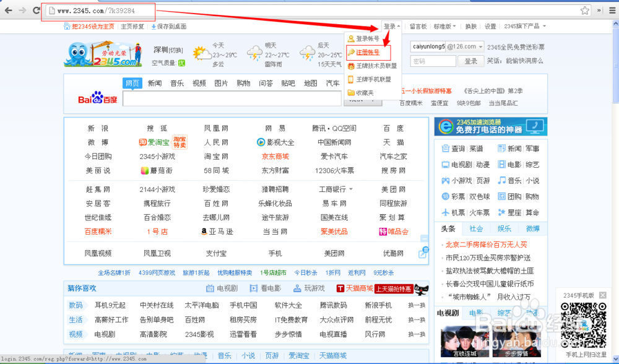Click the 2345.com octopus logo

coord(103,54)
